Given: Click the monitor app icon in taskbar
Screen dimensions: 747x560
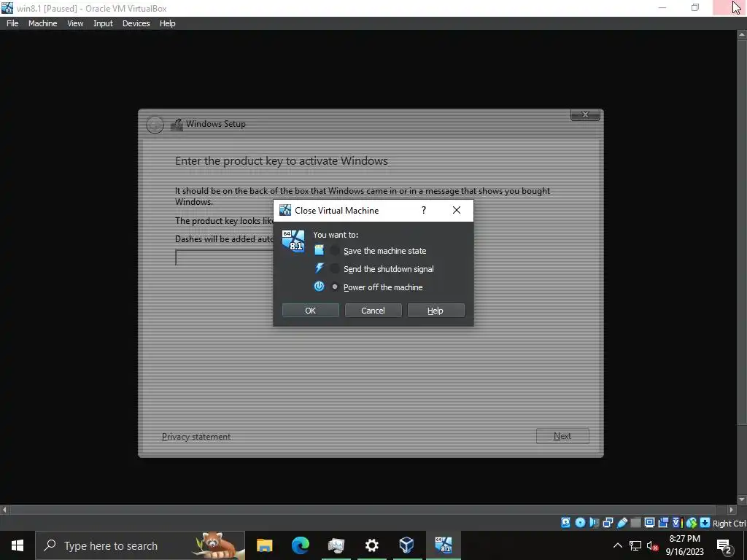Looking at the screenshot, I should 336,545.
